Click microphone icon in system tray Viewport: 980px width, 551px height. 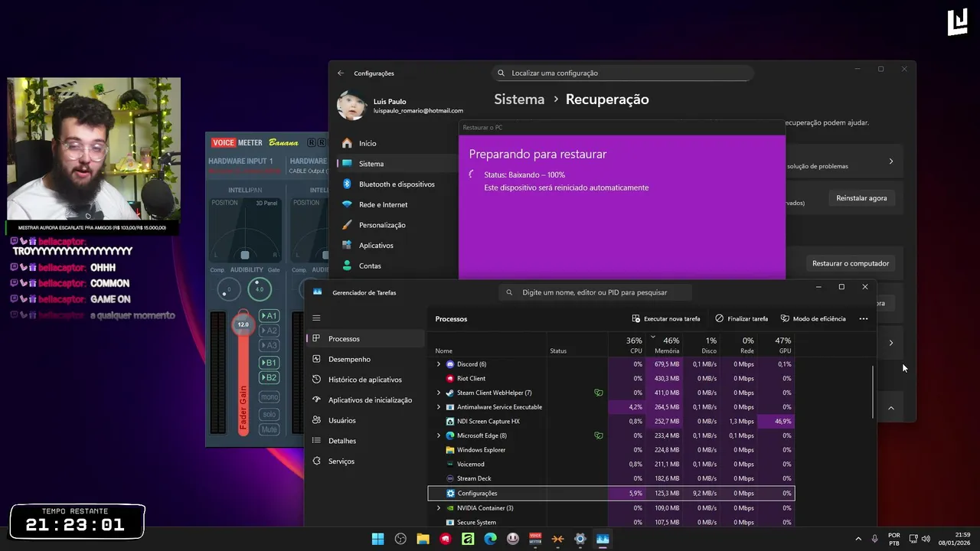tap(874, 539)
